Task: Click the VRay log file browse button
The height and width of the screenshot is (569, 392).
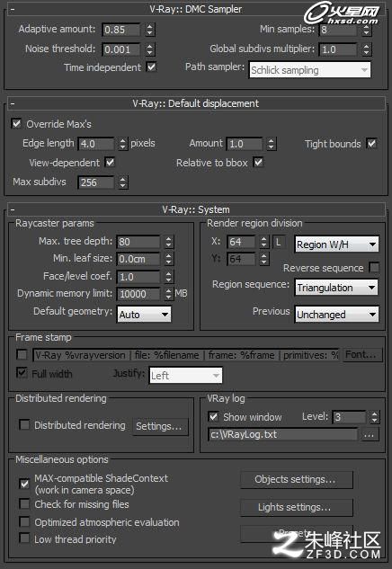Action: 370,435
